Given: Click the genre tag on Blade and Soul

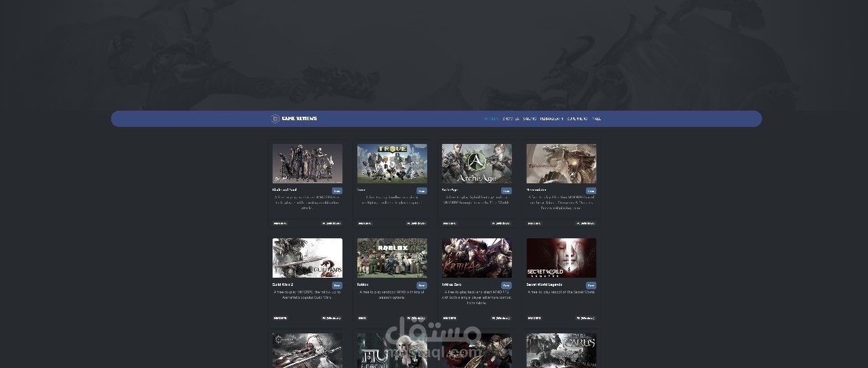Looking at the screenshot, I should point(280,223).
